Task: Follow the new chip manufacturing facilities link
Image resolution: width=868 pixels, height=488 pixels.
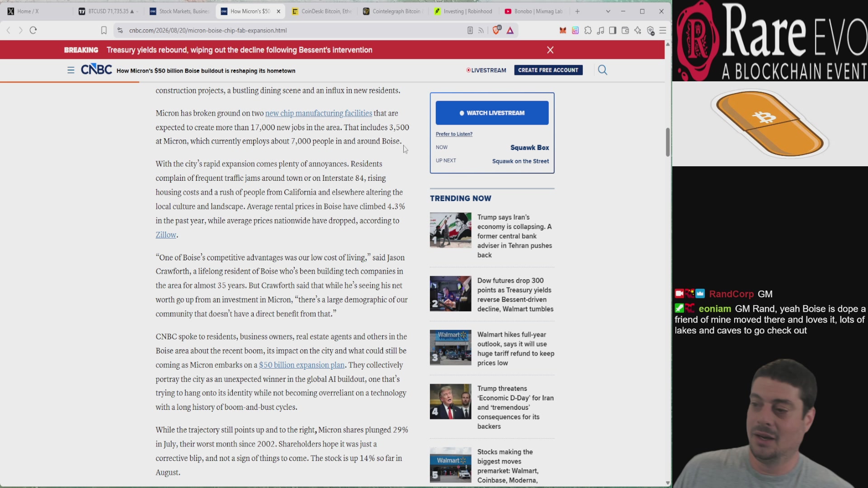Action: click(x=318, y=113)
